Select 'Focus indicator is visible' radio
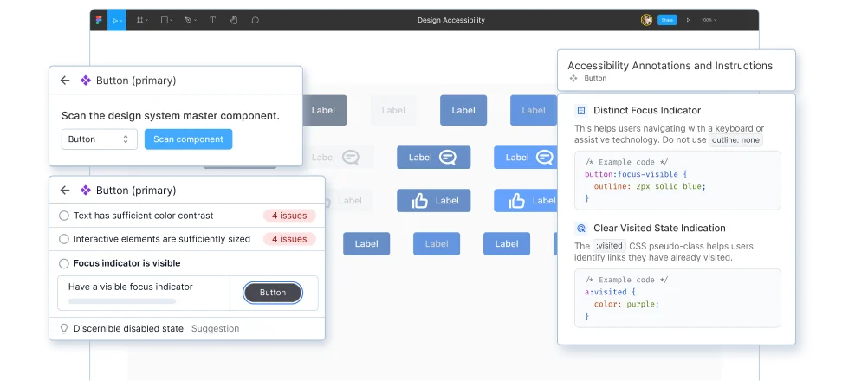 point(64,263)
